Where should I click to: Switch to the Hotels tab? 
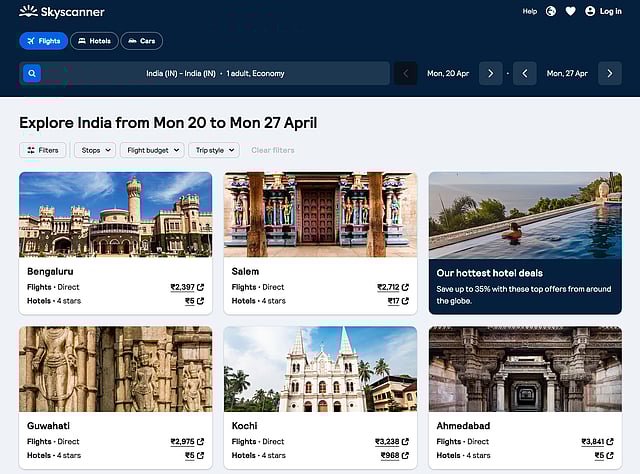[x=94, y=41]
